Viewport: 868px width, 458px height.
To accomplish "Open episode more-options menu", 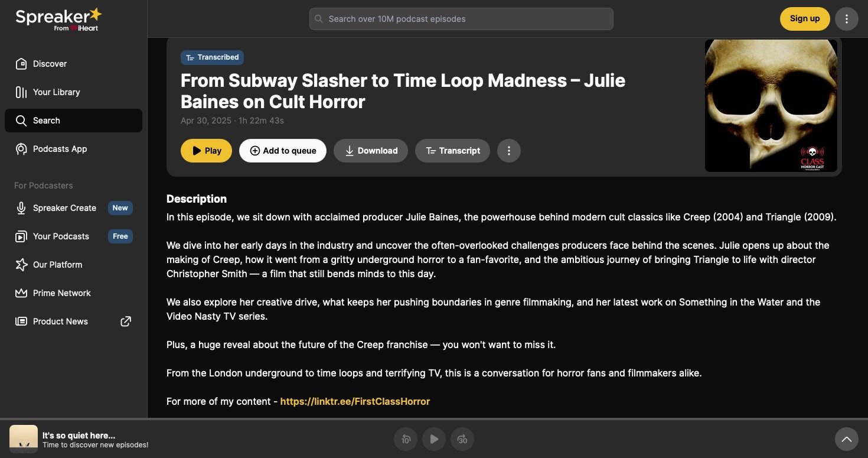I will (x=509, y=151).
